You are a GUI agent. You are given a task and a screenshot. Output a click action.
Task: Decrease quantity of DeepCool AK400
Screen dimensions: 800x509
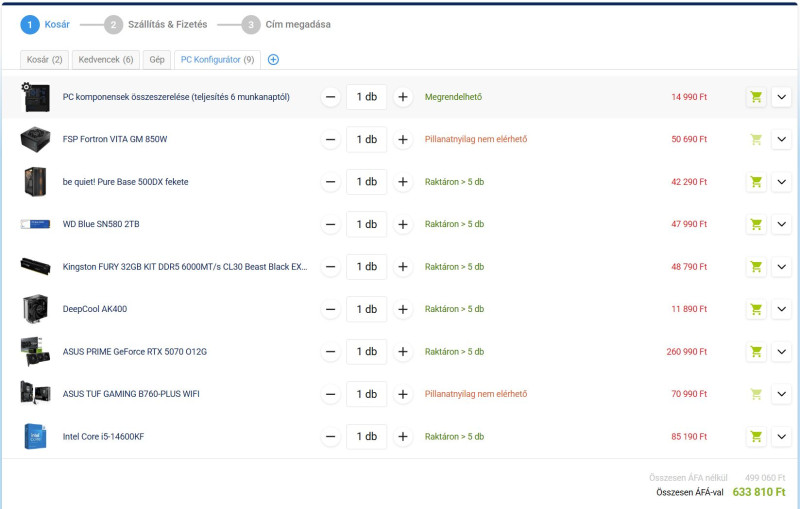331,309
